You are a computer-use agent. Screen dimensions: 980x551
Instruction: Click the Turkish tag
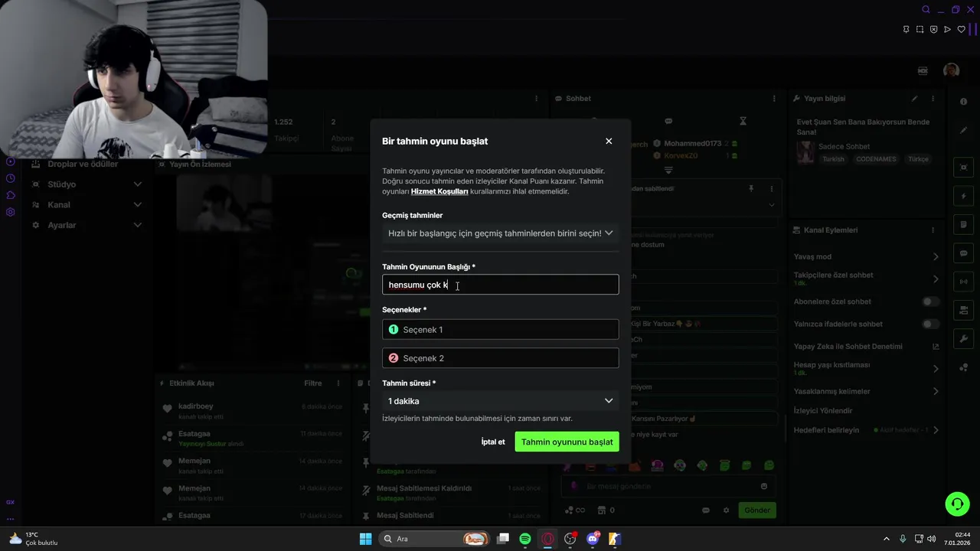pyautogui.click(x=833, y=159)
